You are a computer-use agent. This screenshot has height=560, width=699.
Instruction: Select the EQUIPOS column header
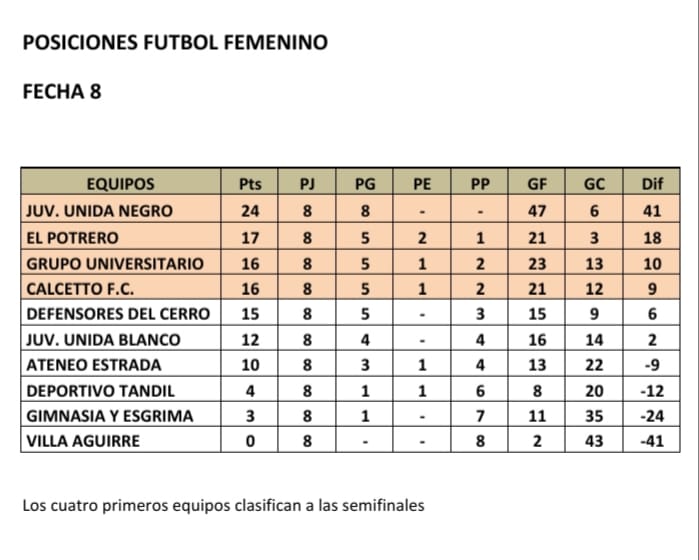[120, 184]
